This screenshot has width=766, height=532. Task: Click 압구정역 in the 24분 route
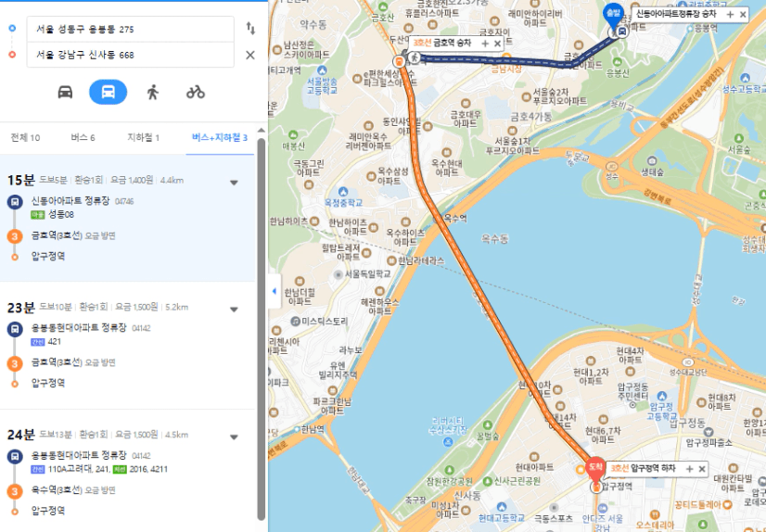(x=48, y=511)
